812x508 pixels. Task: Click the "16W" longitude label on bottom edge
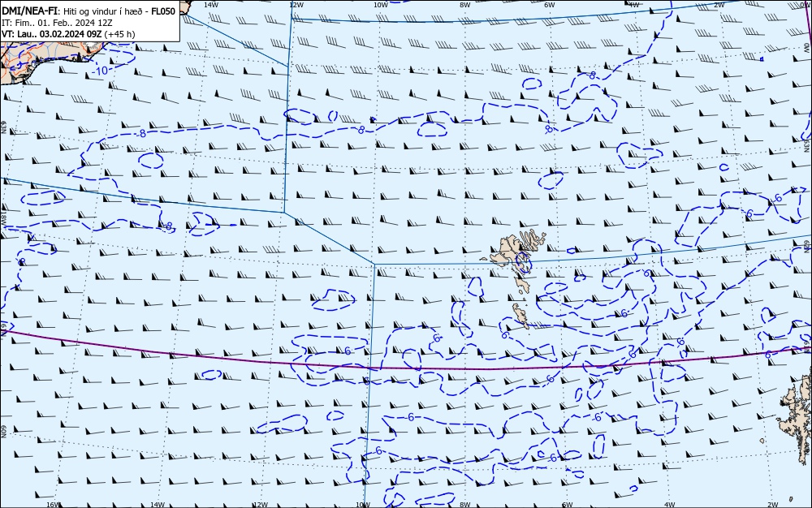(x=54, y=505)
